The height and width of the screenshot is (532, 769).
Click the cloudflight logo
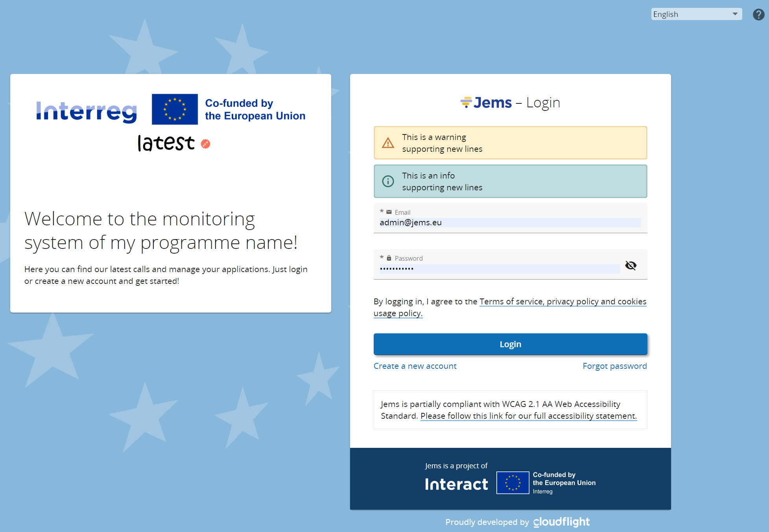(561, 522)
